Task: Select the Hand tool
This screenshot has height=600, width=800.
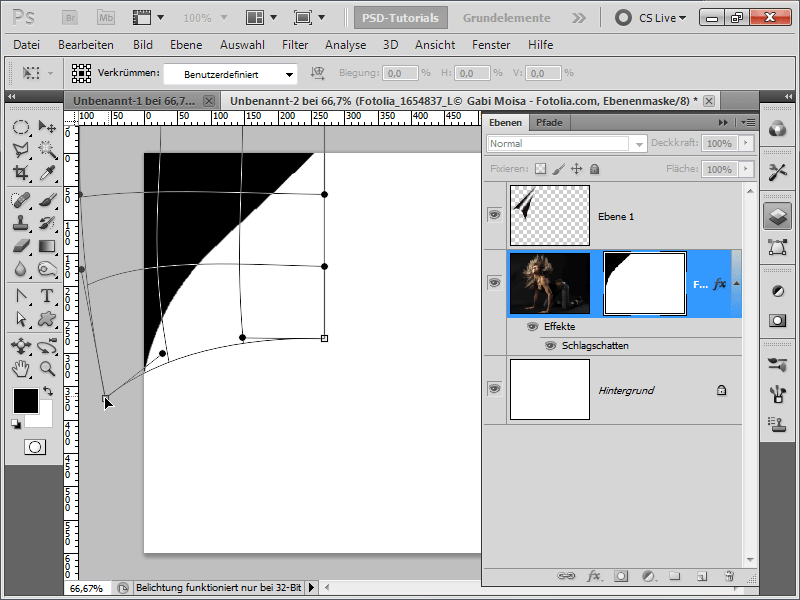Action: point(21,368)
